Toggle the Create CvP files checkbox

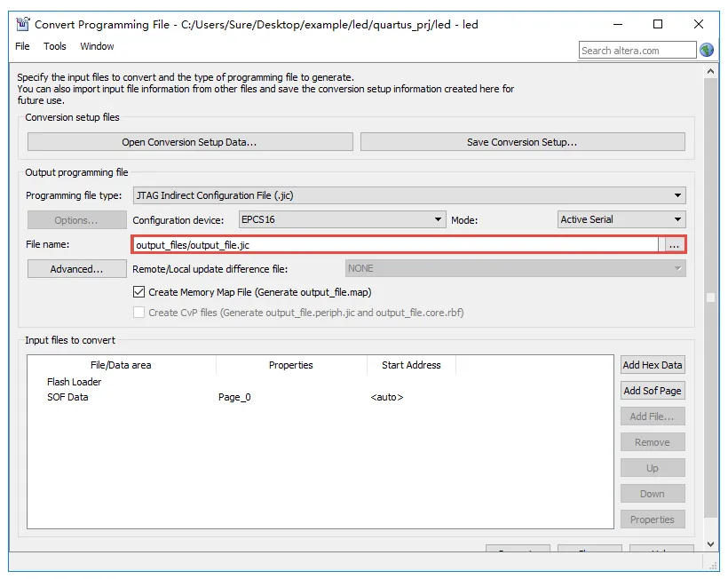click(x=138, y=313)
